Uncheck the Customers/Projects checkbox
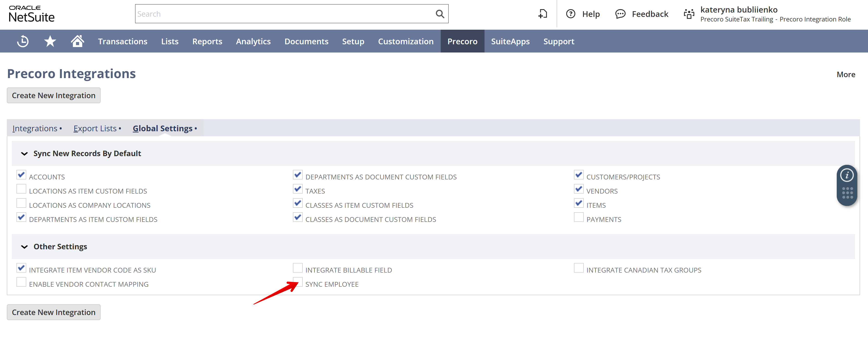Image resolution: width=868 pixels, height=347 pixels. [x=579, y=175]
